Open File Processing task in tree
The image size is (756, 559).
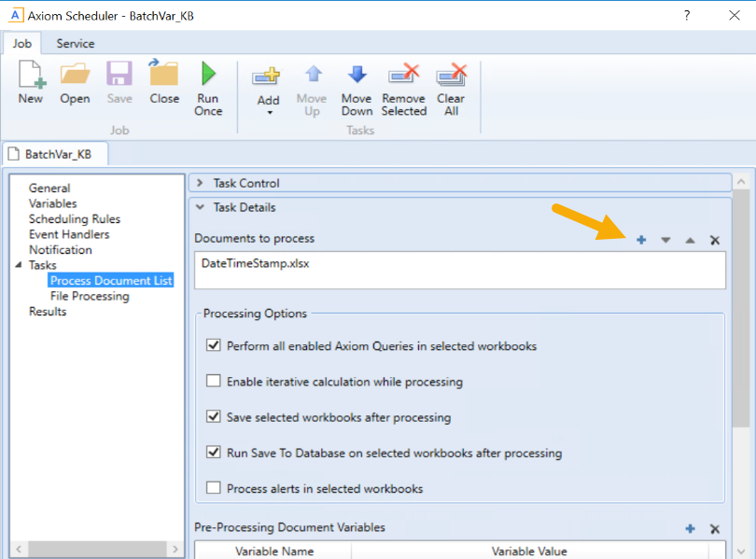[90, 297]
